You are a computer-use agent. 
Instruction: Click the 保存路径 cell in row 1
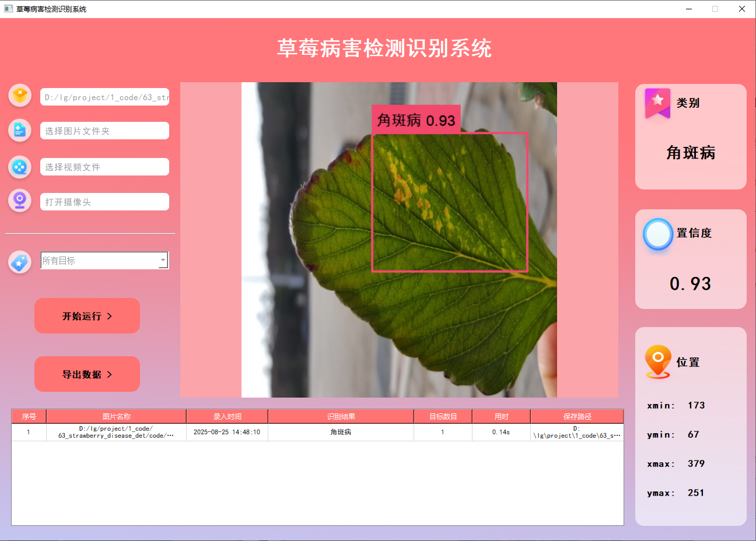[577, 434]
